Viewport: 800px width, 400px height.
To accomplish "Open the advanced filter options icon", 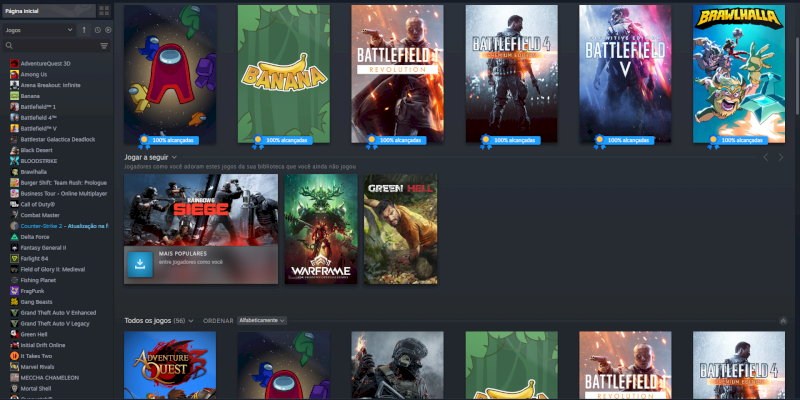I will (x=104, y=46).
